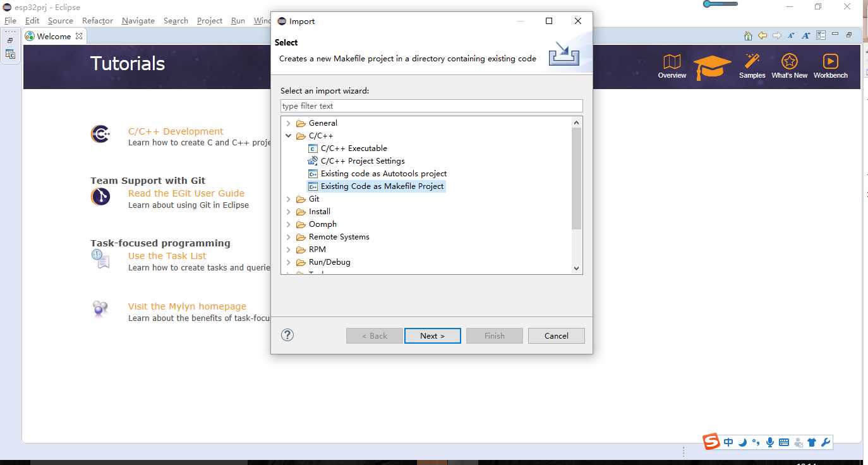Viewport: 868px width, 465px height.
Task: Click the Mylyn homepage icon
Action: tap(100, 309)
